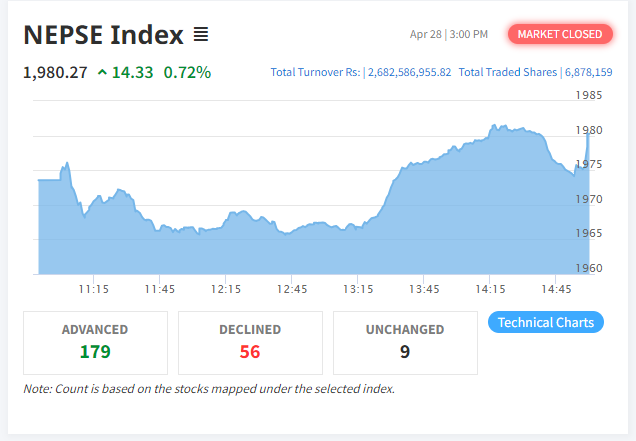The height and width of the screenshot is (441, 636).
Task: Click the 1985 y-axis label
Action: (x=589, y=95)
